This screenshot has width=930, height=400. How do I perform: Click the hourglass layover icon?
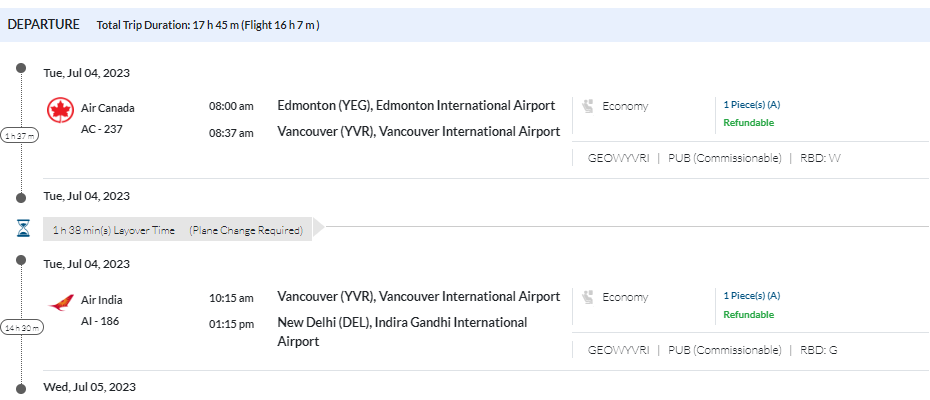point(23,229)
